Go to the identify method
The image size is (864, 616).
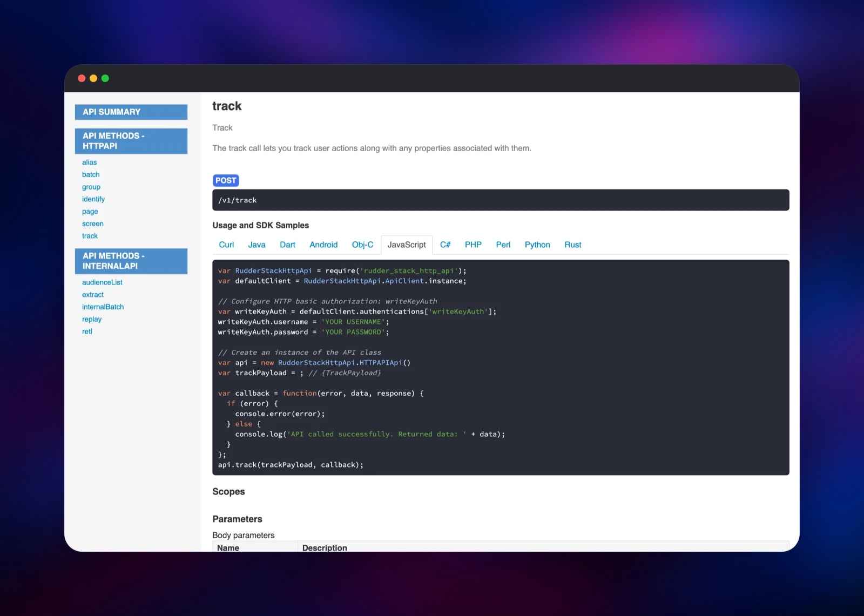click(93, 199)
